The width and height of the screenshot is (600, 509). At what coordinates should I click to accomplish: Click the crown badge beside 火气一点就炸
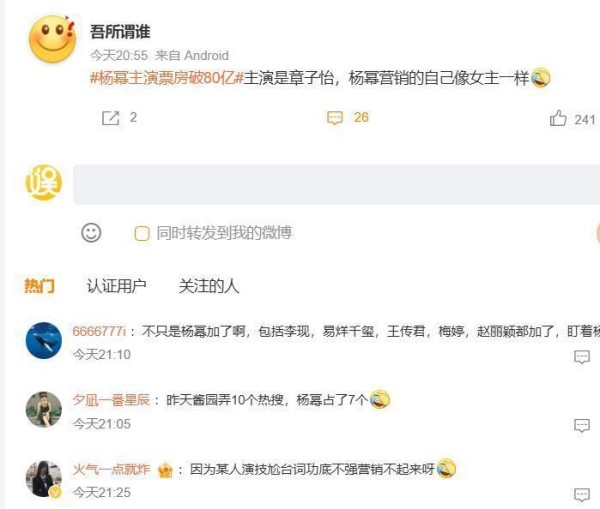tap(165, 470)
